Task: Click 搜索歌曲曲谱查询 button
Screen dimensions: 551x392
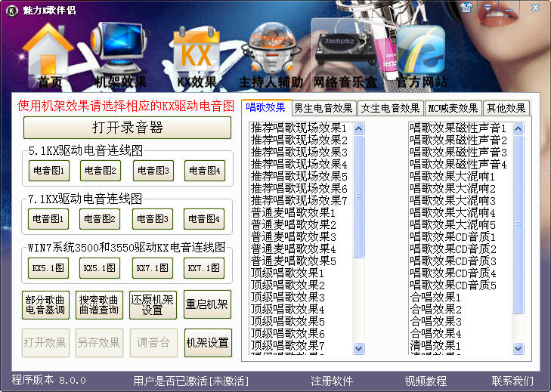Action: 99,305
